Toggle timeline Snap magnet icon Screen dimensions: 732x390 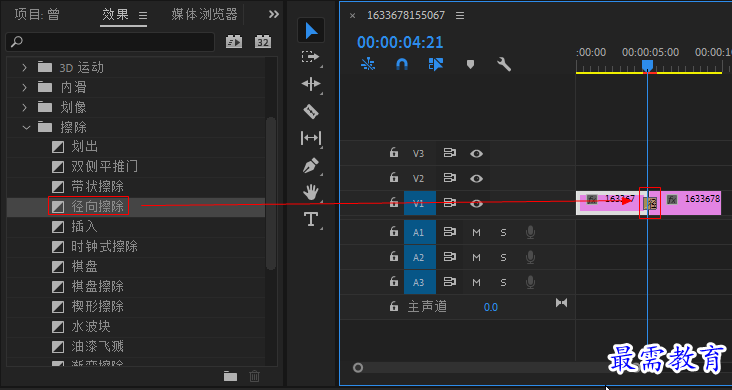pos(402,64)
